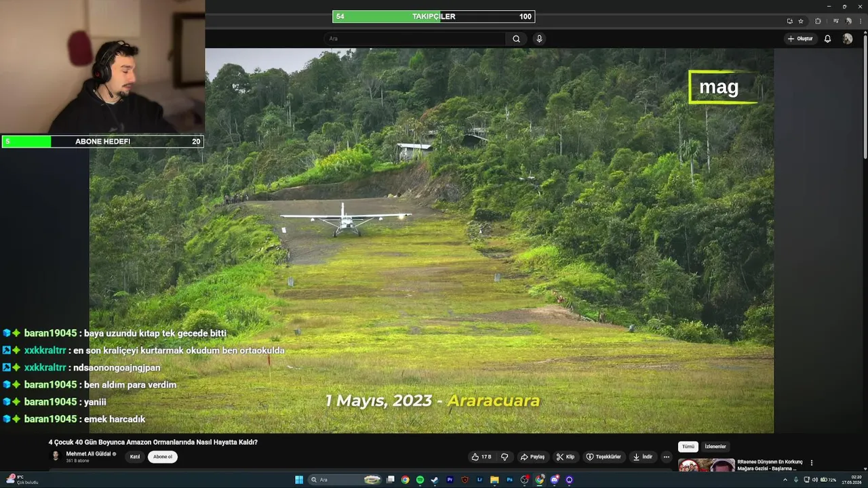Click chat message 'ben aldım para verdim'
The height and width of the screenshot is (488, 868).
pyautogui.click(x=130, y=385)
